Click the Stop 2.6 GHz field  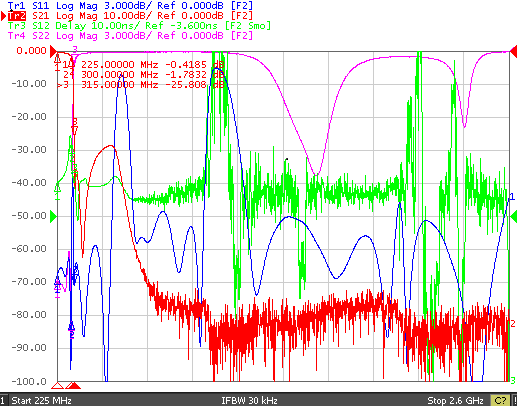455,400
